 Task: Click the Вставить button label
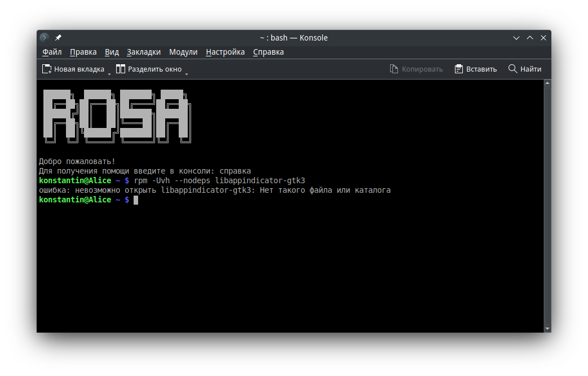[x=481, y=69]
